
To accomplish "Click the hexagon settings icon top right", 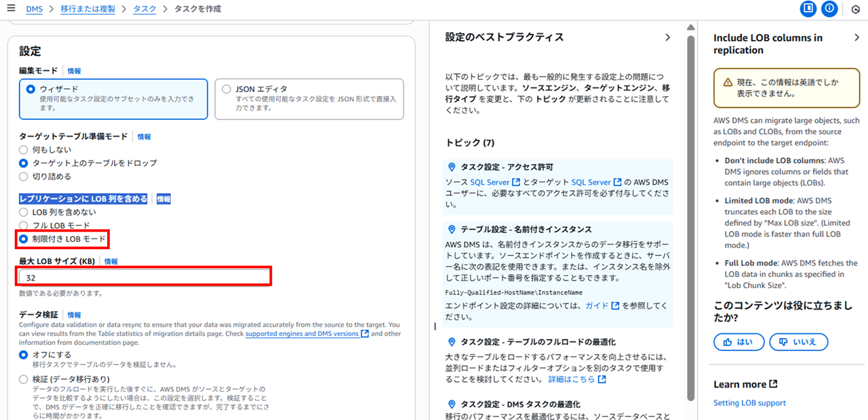I will tap(855, 9).
